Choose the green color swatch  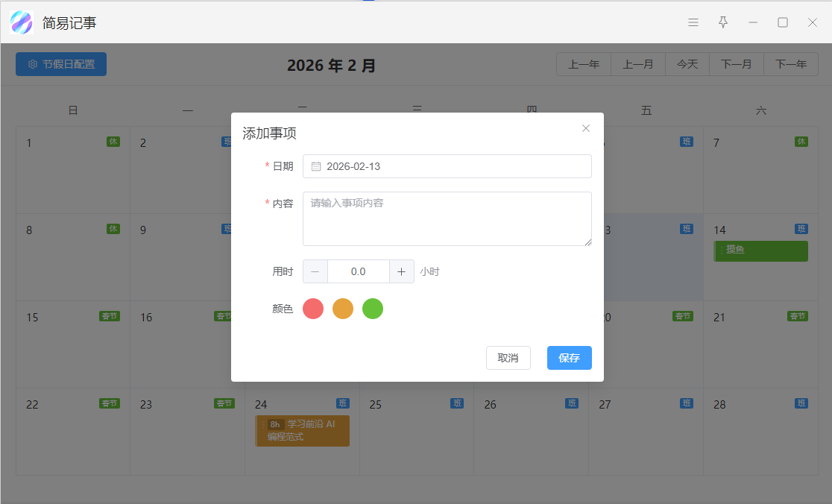373,309
